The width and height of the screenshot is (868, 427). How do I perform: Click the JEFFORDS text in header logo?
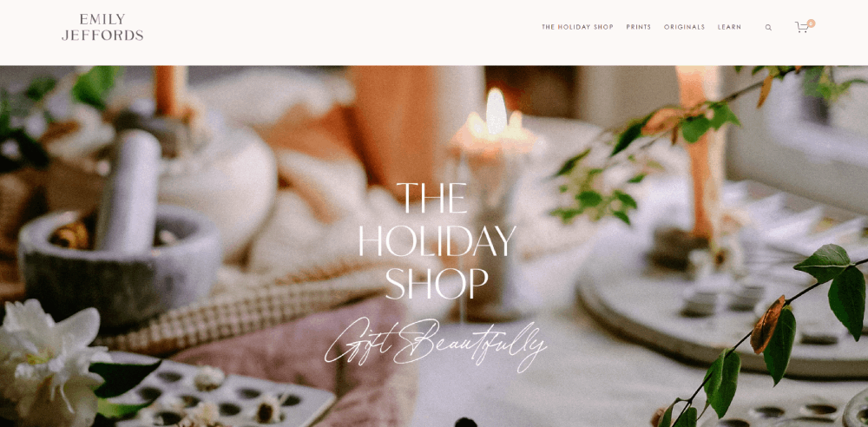(102, 35)
